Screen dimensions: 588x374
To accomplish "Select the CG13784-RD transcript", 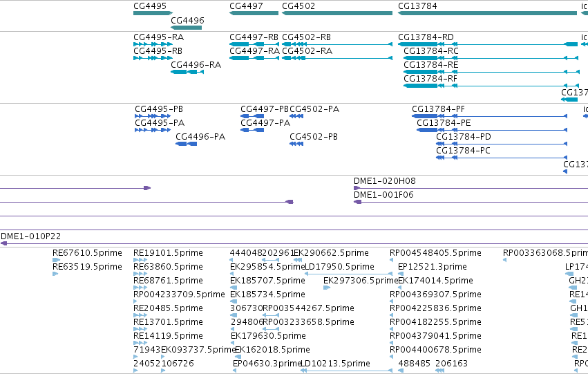I will [x=488, y=44].
